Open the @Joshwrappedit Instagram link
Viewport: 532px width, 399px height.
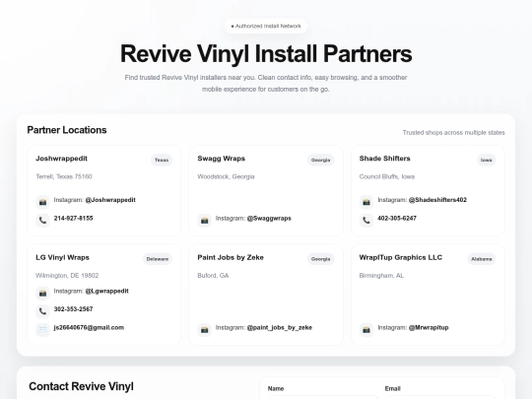click(x=110, y=200)
